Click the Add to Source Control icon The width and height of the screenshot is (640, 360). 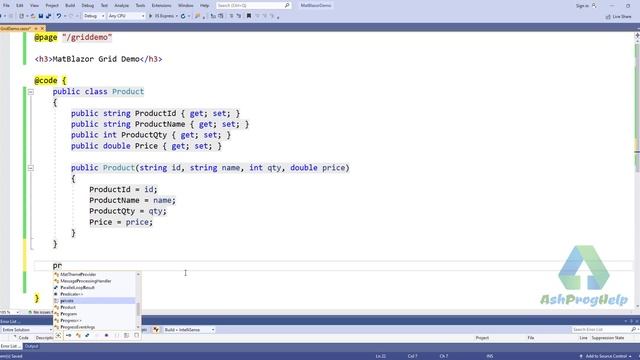pyautogui.click(x=581, y=356)
